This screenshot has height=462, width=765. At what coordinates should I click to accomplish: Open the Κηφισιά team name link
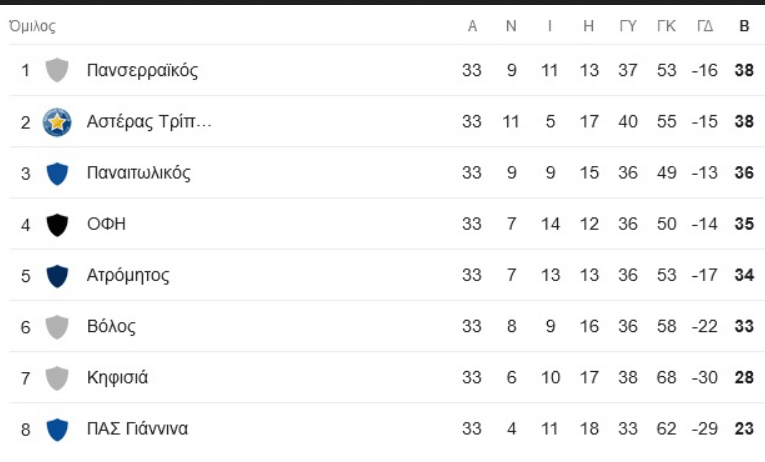click(118, 378)
